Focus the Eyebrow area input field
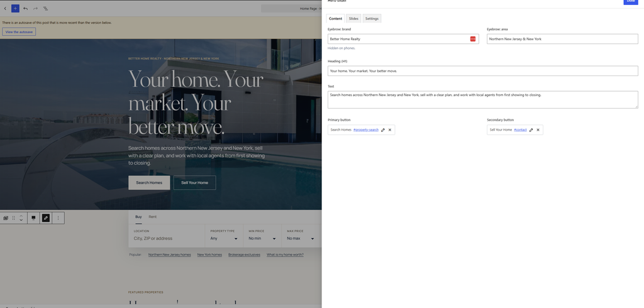The width and height of the screenshot is (644, 308). click(x=563, y=39)
